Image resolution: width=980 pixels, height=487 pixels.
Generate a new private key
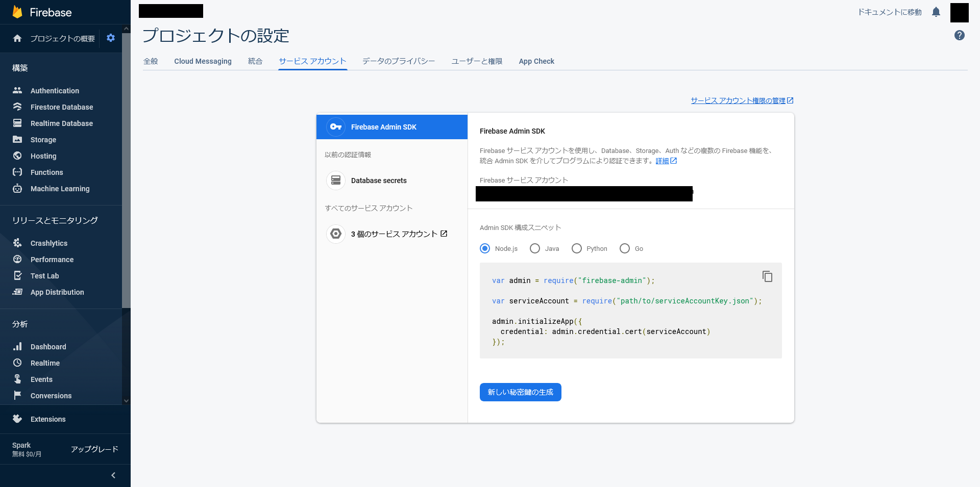[x=520, y=392]
